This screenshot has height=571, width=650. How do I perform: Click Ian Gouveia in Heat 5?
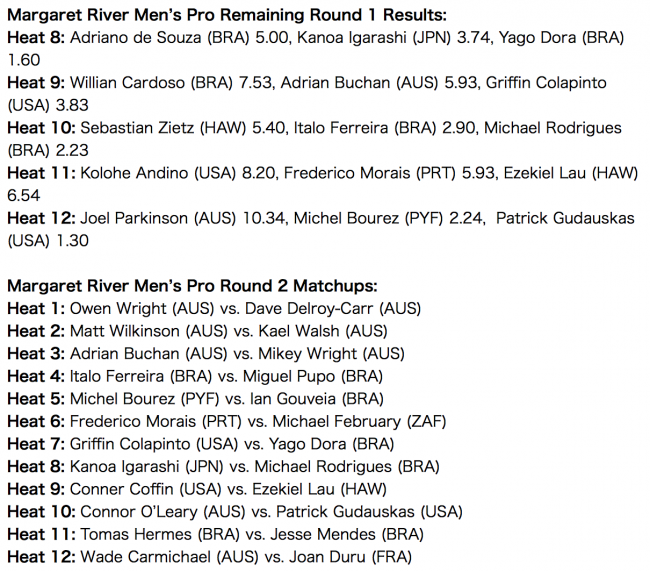293,399
